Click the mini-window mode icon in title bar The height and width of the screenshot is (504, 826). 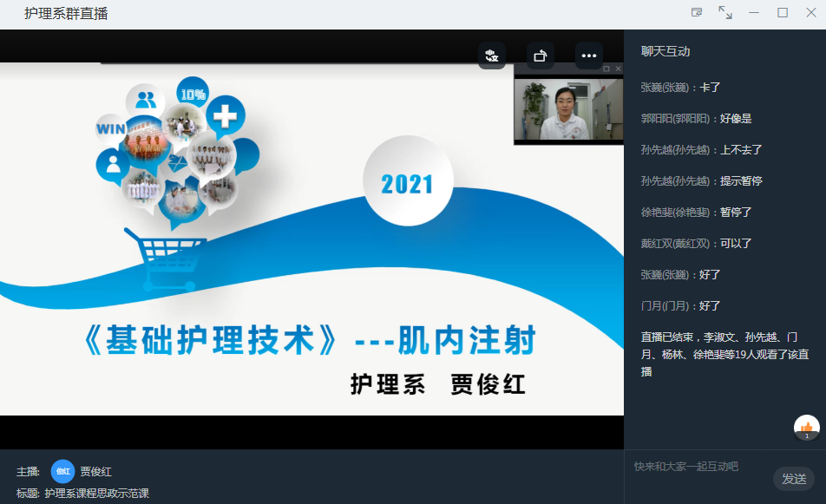point(697,13)
